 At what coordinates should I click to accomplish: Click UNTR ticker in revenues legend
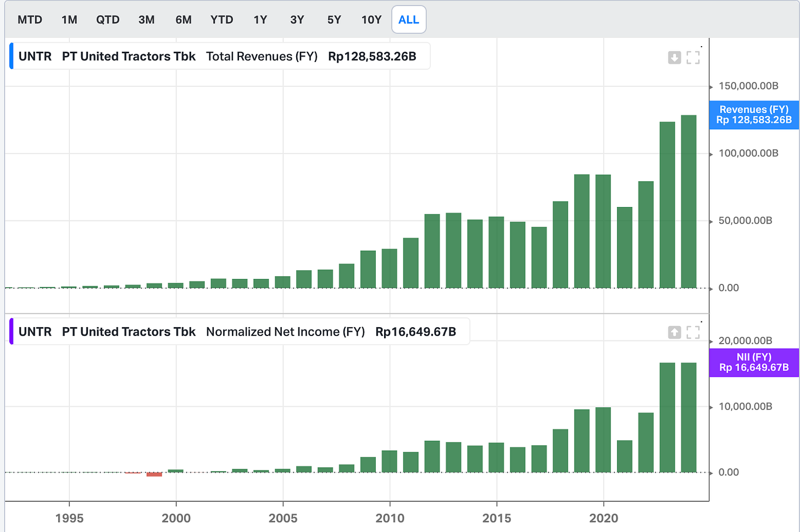(x=35, y=57)
